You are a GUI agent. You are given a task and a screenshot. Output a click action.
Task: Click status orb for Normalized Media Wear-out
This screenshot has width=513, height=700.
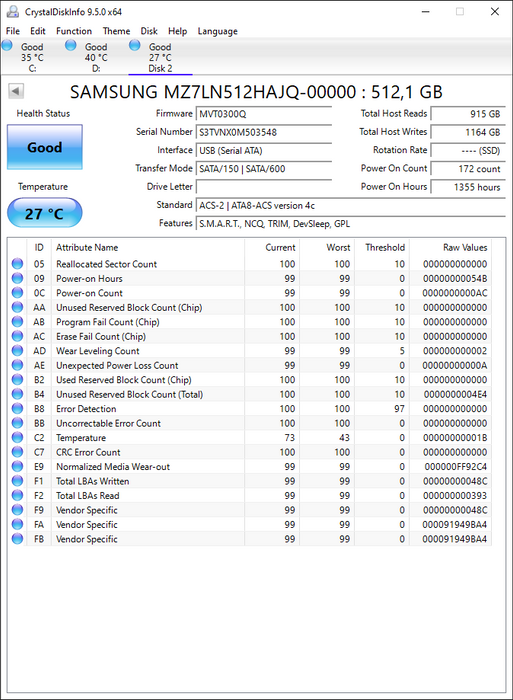17,467
